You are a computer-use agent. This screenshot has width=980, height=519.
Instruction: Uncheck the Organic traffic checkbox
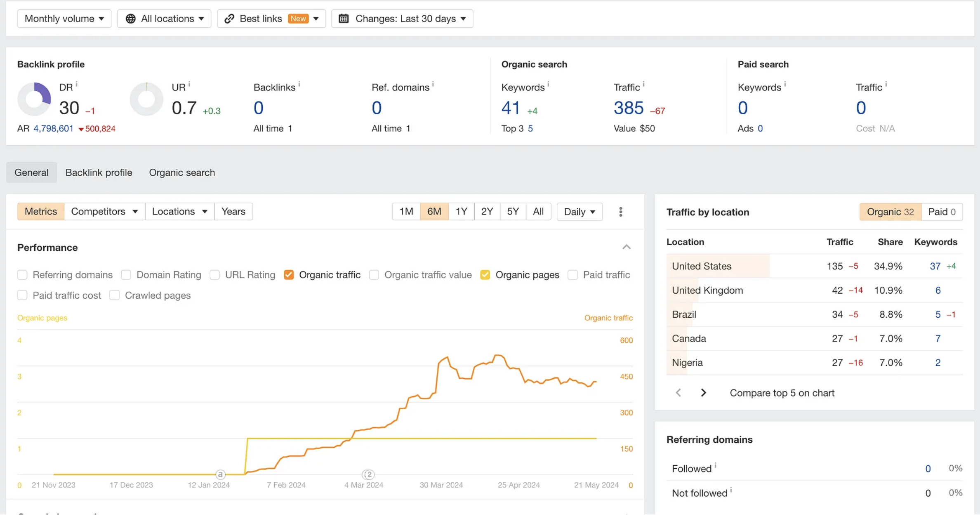click(x=289, y=275)
